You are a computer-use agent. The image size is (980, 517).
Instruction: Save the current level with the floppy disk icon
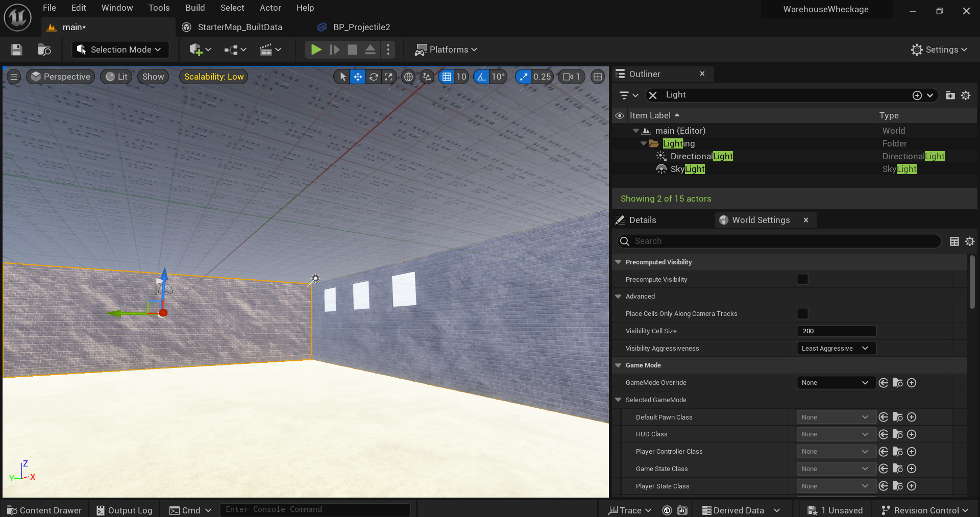(16, 50)
